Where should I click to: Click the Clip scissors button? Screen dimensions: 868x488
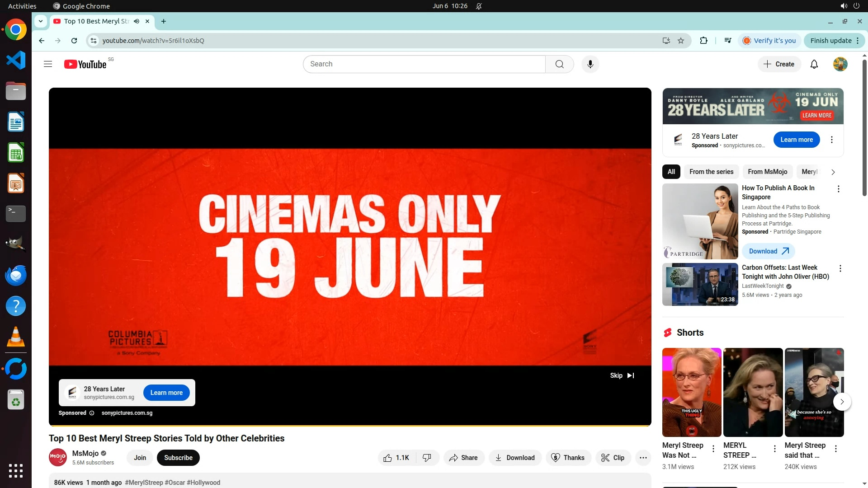click(x=613, y=458)
